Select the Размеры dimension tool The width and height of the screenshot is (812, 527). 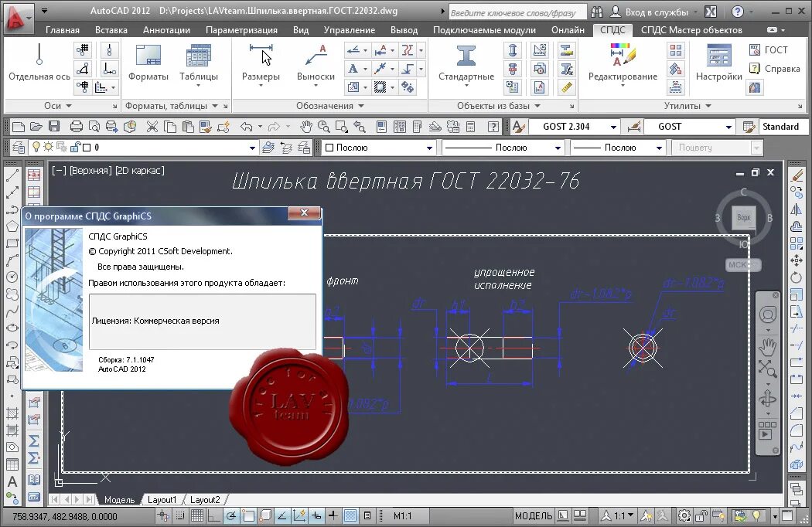261,63
